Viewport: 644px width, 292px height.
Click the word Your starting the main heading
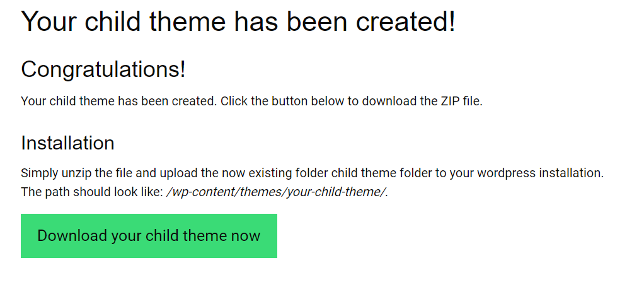coord(49,22)
